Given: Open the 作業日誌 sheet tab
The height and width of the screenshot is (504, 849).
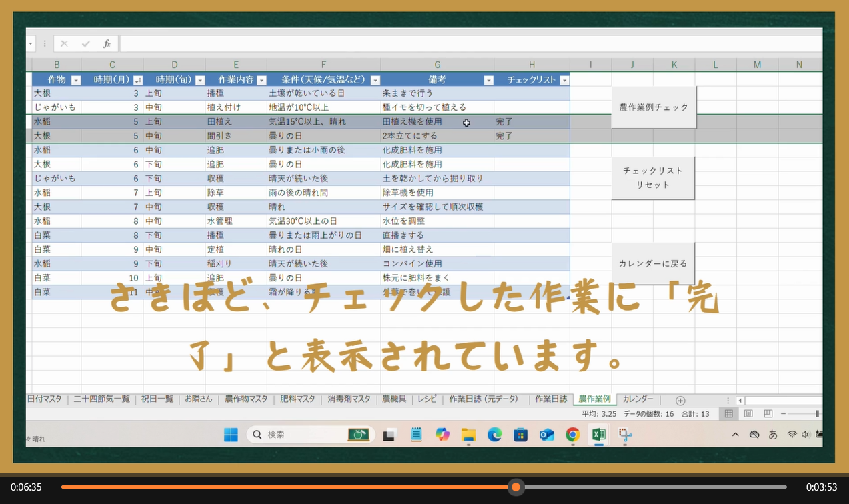Looking at the screenshot, I should coord(551,399).
